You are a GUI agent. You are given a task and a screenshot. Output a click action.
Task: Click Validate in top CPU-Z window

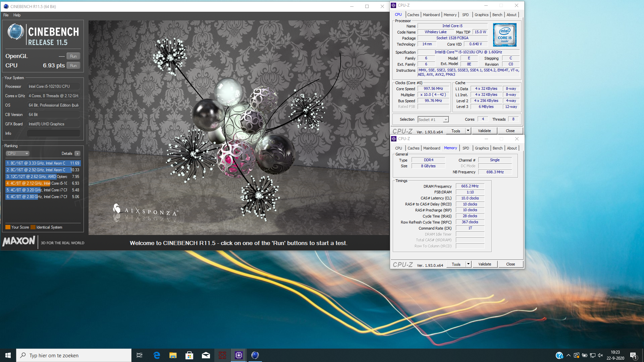point(484,131)
